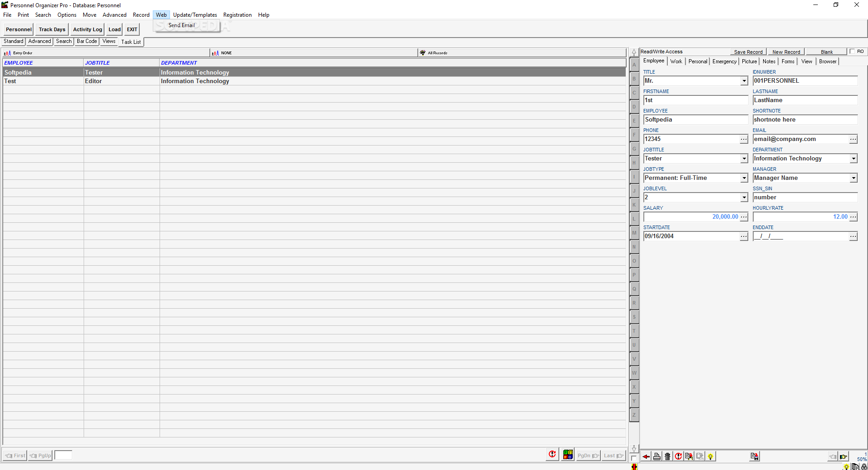This screenshot has width=868, height=470.
Task: Click the SSN_SIN number field
Action: [x=805, y=197]
